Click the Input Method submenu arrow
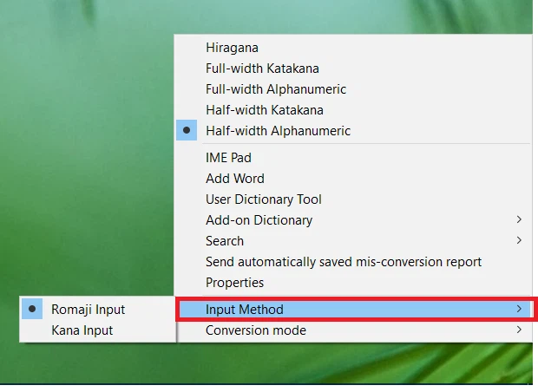The height and width of the screenshot is (392, 538). point(519,310)
